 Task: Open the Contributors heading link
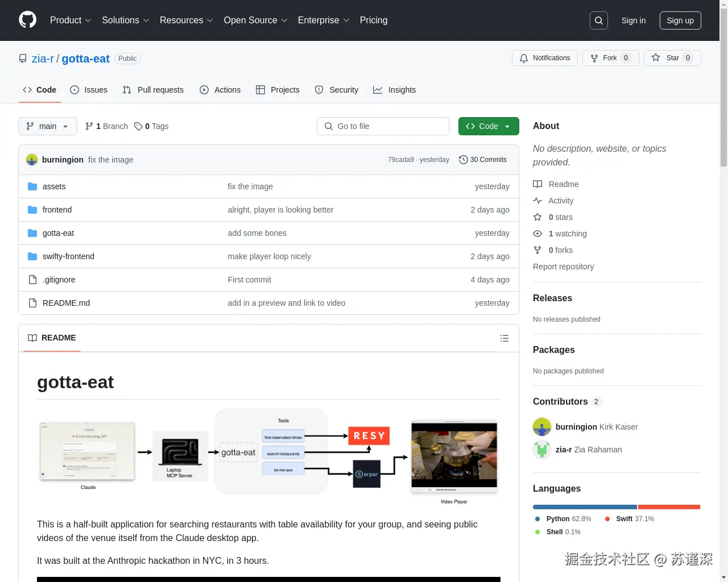pyautogui.click(x=567, y=401)
